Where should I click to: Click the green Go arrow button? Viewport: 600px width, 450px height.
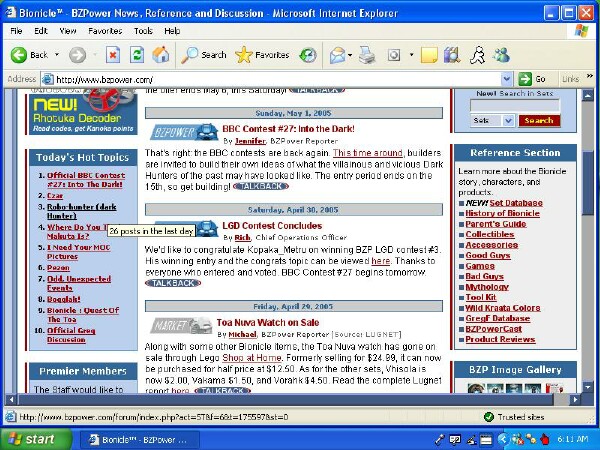click(525, 79)
